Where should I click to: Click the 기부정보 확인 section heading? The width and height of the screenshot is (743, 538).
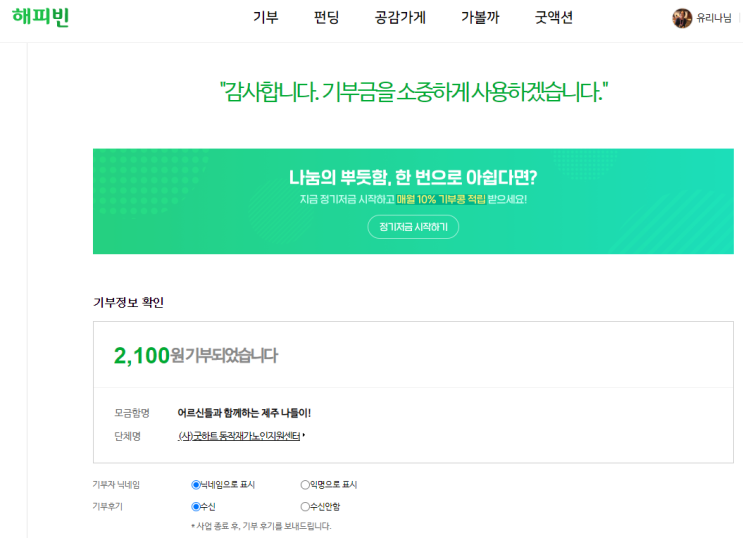(x=128, y=302)
